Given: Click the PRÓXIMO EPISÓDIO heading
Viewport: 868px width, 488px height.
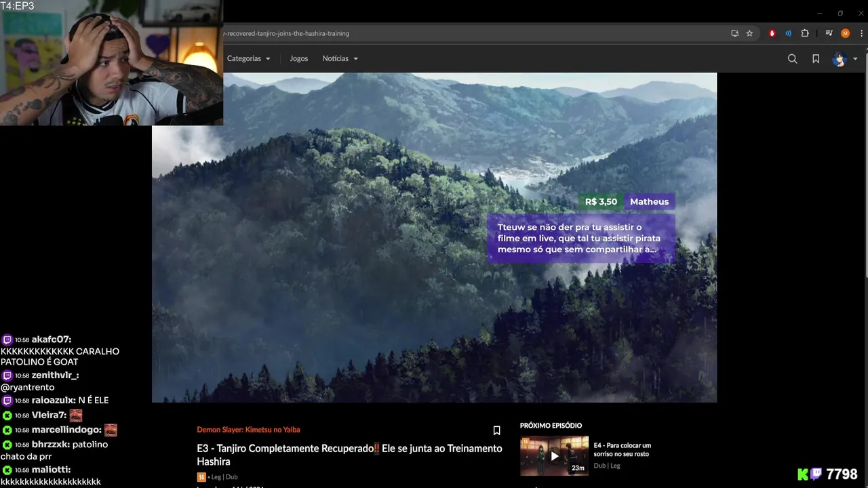Looking at the screenshot, I should [551, 426].
